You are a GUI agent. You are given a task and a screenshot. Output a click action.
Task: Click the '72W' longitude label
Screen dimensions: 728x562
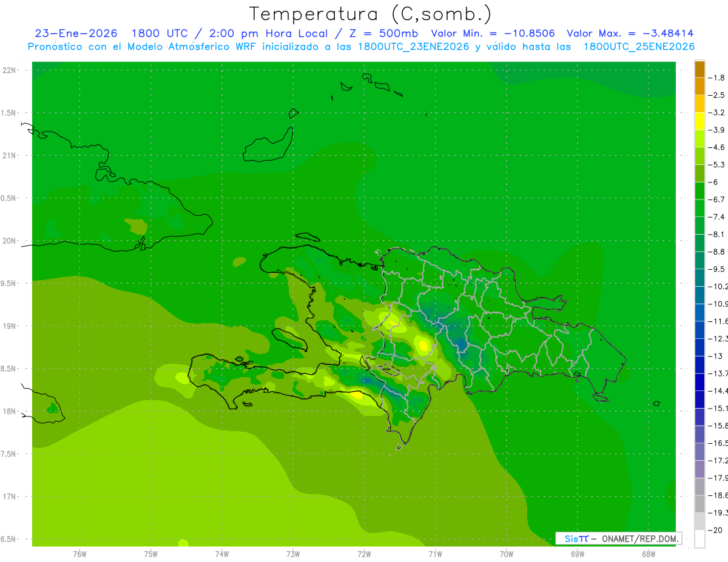364,554
